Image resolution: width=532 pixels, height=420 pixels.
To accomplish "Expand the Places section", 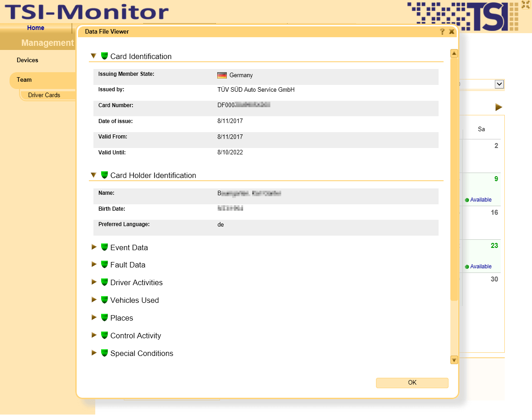I will 94,317.
